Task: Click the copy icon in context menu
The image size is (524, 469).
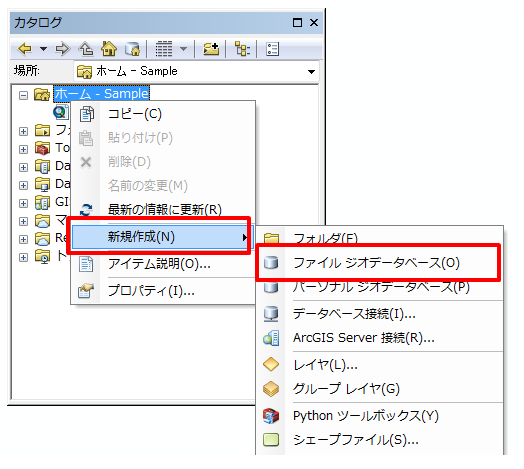Action: 87,114
